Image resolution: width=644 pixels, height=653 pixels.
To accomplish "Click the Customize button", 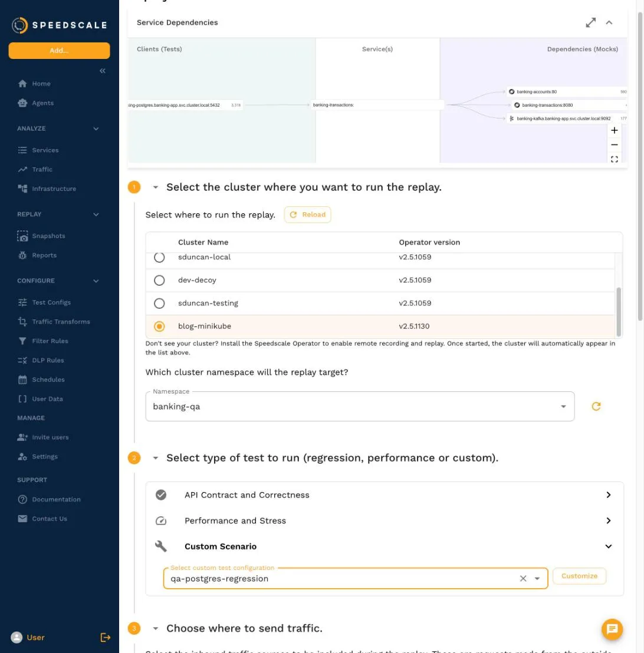I will point(579,576).
